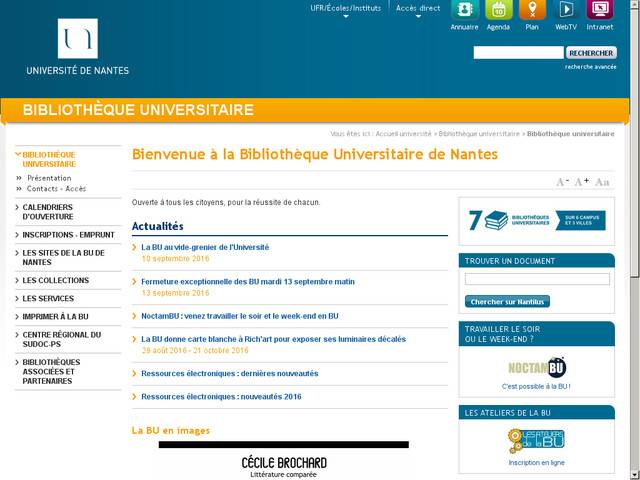Open La BU au vide-grenier de l'Université

pyautogui.click(x=205, y=247)
